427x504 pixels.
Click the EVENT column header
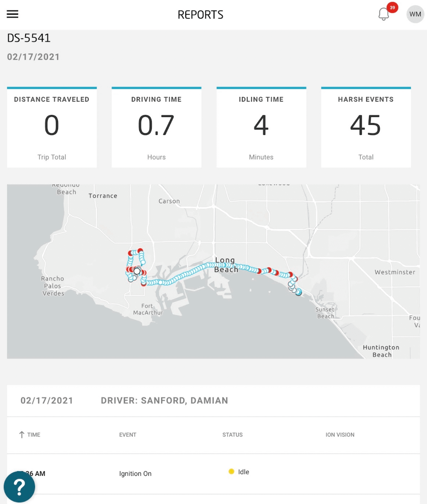[x=128, y=435]
